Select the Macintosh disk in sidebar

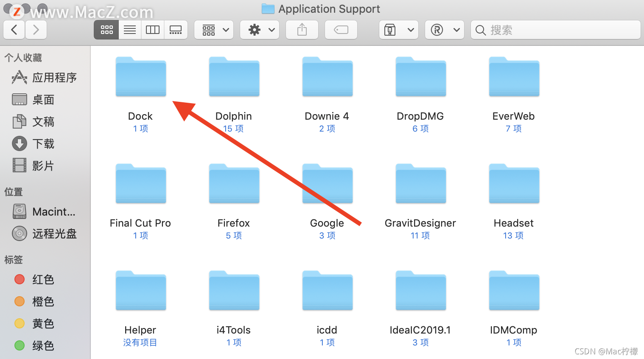click(44, 212)
